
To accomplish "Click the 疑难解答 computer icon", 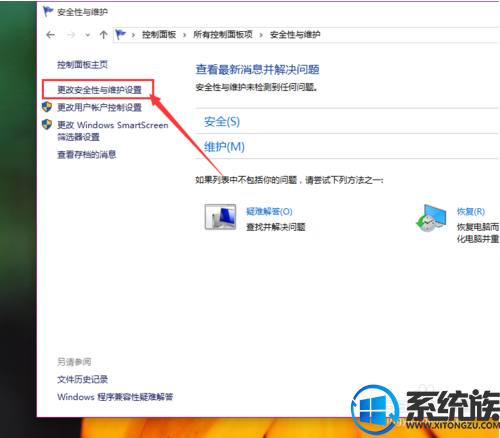I will pos(220,217).
